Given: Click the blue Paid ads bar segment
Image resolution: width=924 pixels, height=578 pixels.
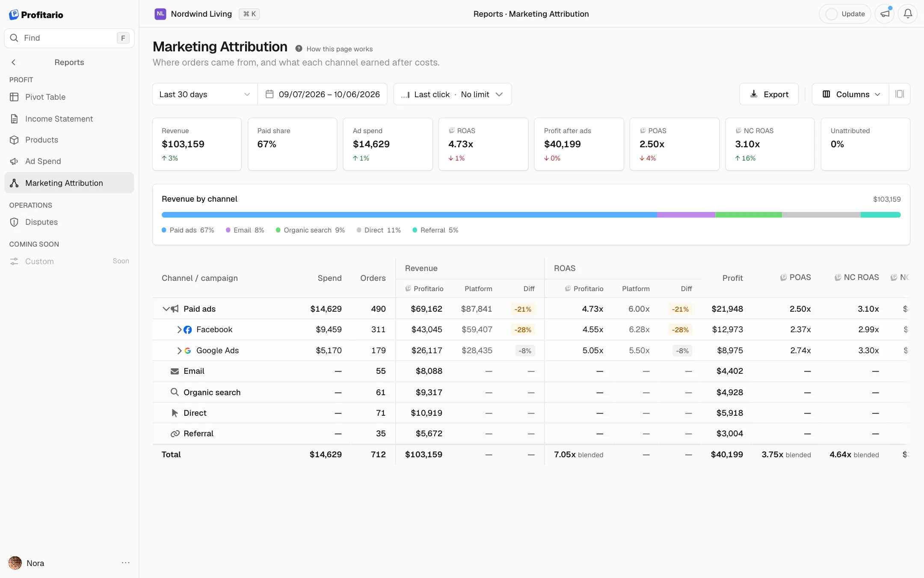Looking at the screenshot, I should 409,215.
